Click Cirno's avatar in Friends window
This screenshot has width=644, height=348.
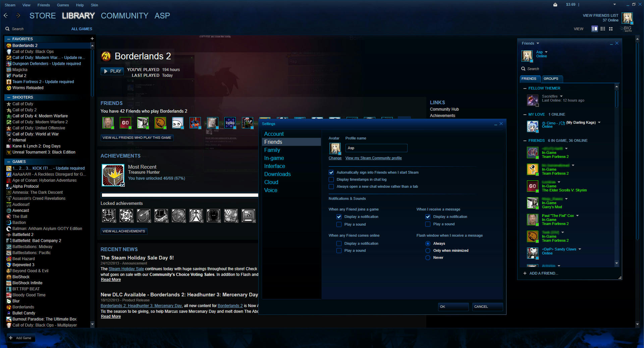coord(532,126)
